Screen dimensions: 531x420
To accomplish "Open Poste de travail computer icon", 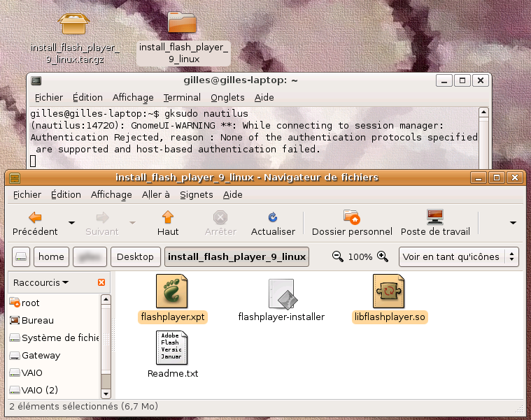I will click(435, 217).
